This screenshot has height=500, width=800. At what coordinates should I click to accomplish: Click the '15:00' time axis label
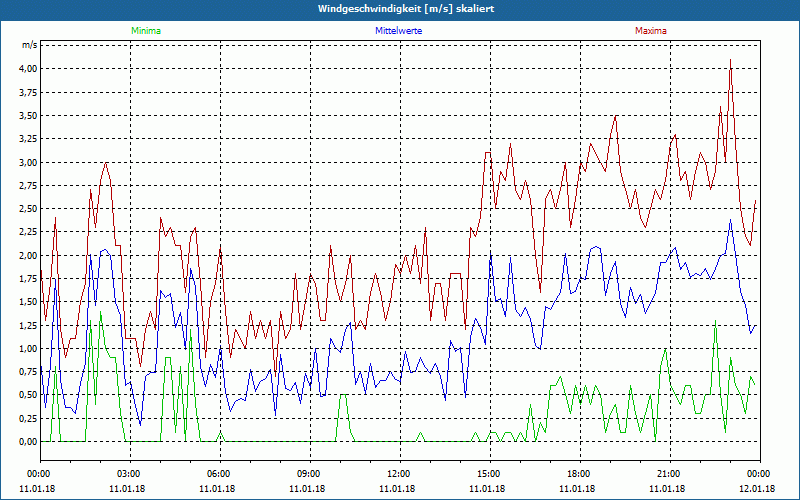pos(487,474)
